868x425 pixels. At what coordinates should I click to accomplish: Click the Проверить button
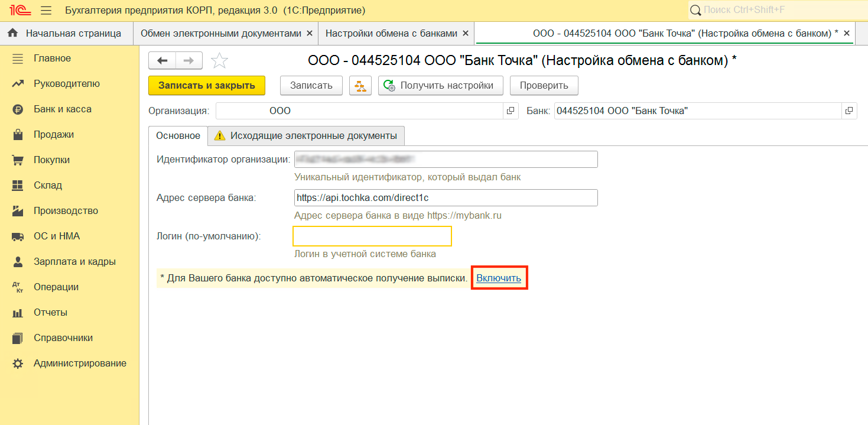click(x=544, y=85)
